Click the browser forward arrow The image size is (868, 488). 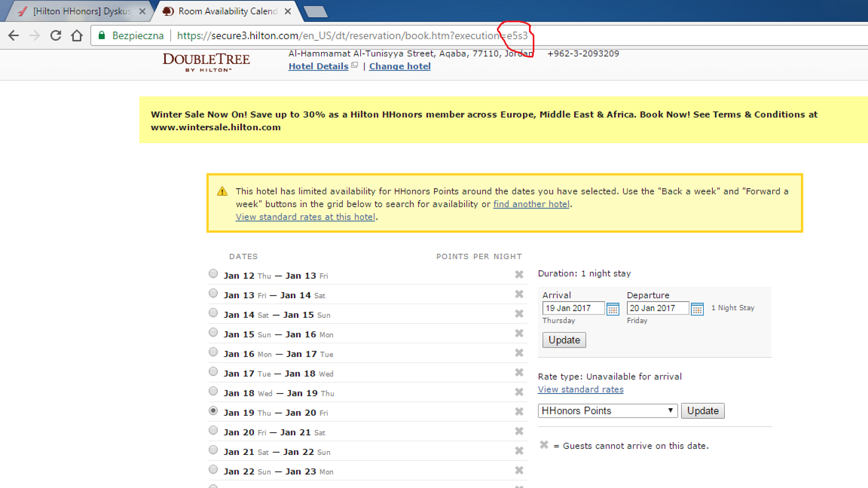(x=35, y=36)
